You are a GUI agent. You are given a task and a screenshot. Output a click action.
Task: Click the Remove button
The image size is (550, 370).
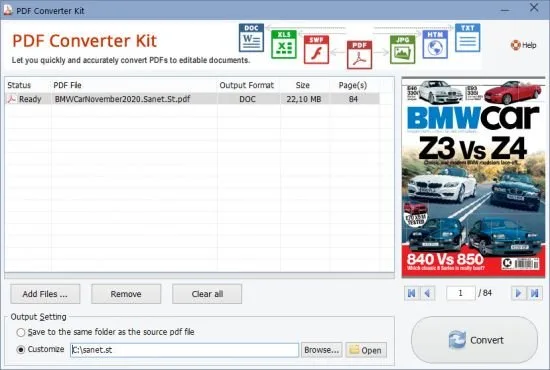click(126, 294)
